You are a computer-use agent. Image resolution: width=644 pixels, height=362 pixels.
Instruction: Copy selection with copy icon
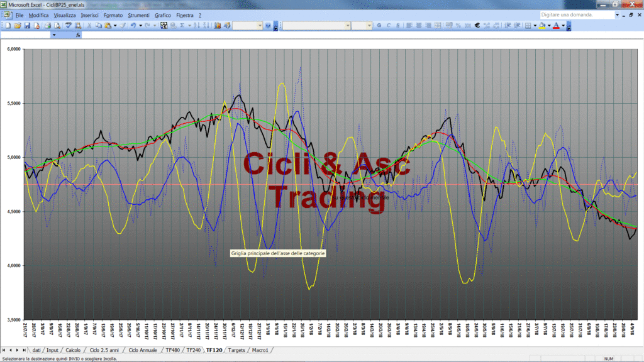point(99,25)
